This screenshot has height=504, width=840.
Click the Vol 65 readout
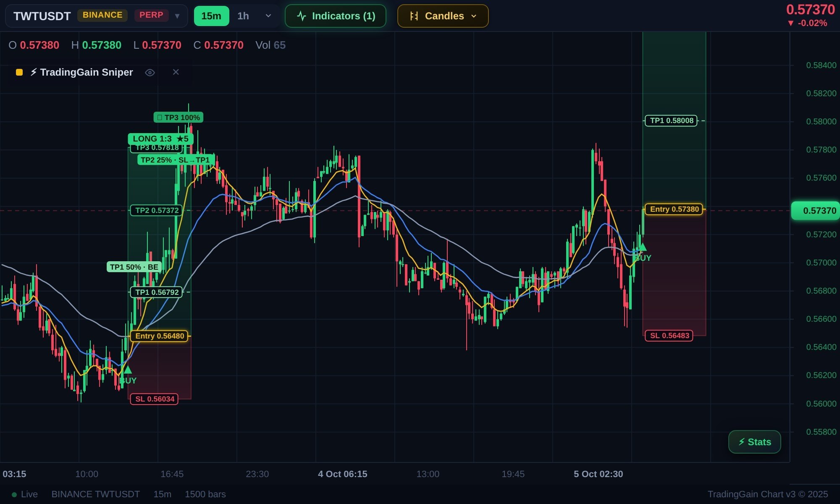coord(270,45)
